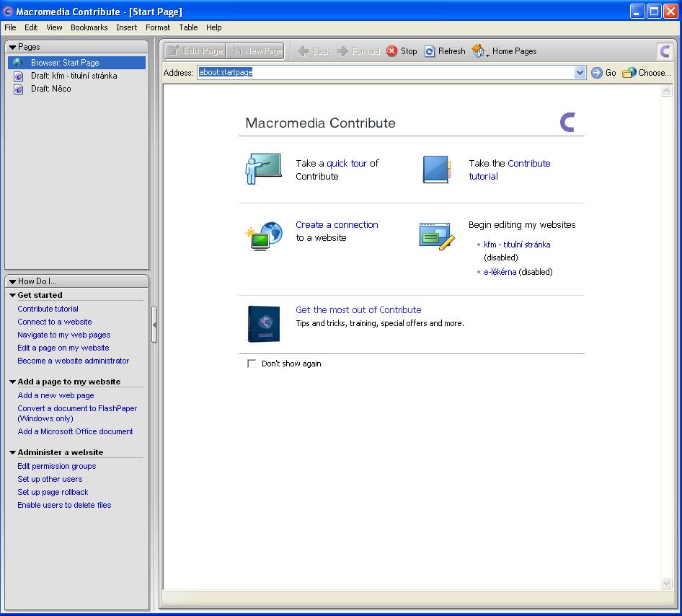Click the Contribute product box image
682x616 pixels.
[264, 324]
